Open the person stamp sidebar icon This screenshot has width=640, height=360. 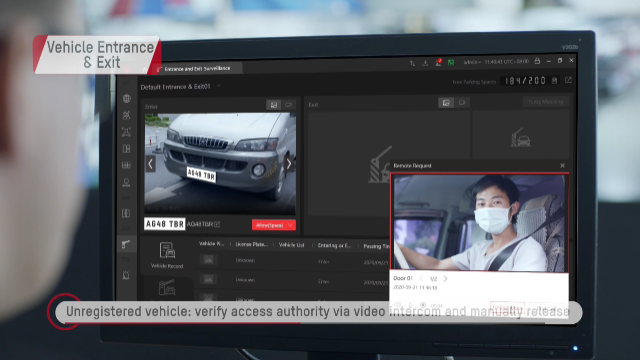127,182
